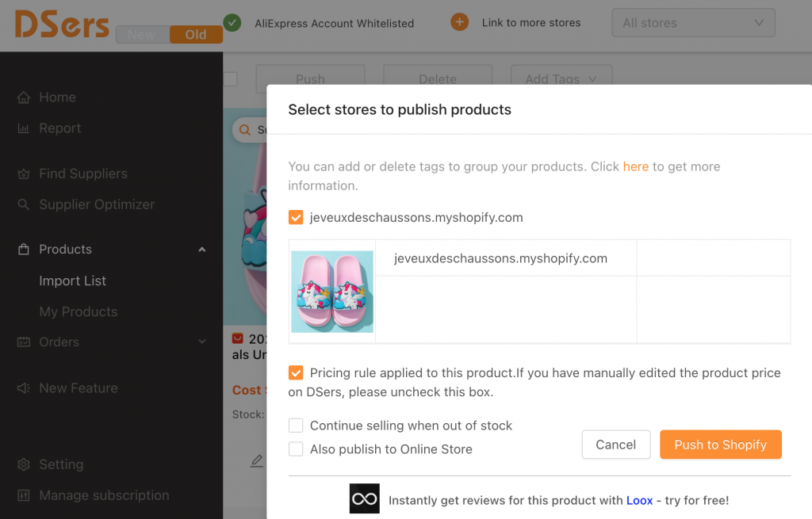
Task: Click the Products bag icon
Action: coord(24,250)
